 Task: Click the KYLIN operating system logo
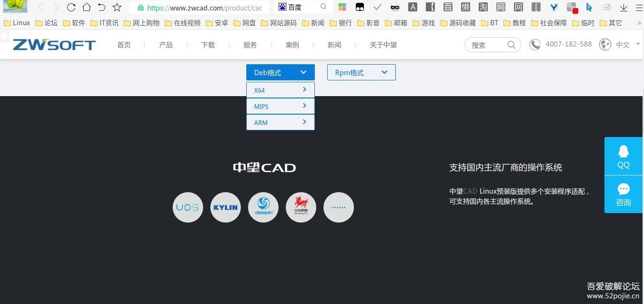(225, 207)
